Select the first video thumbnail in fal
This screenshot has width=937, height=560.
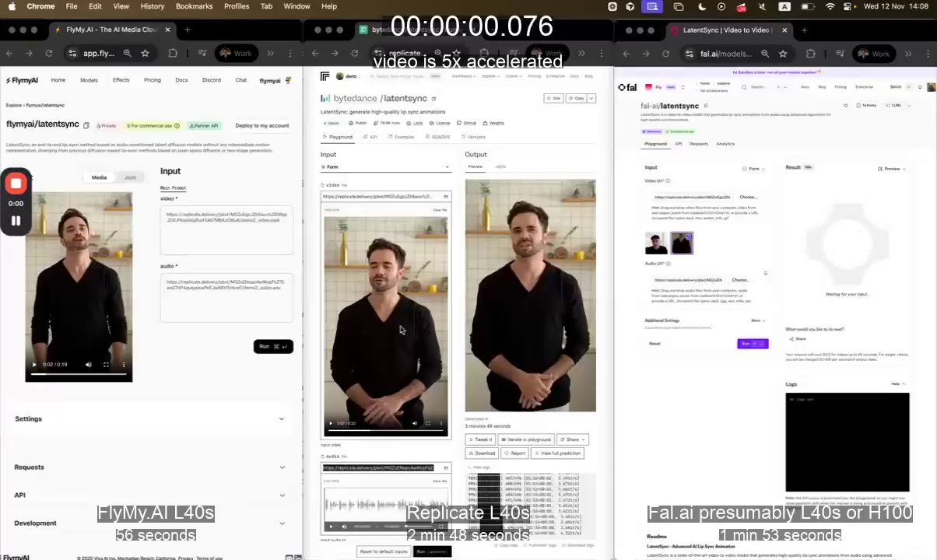656,243
